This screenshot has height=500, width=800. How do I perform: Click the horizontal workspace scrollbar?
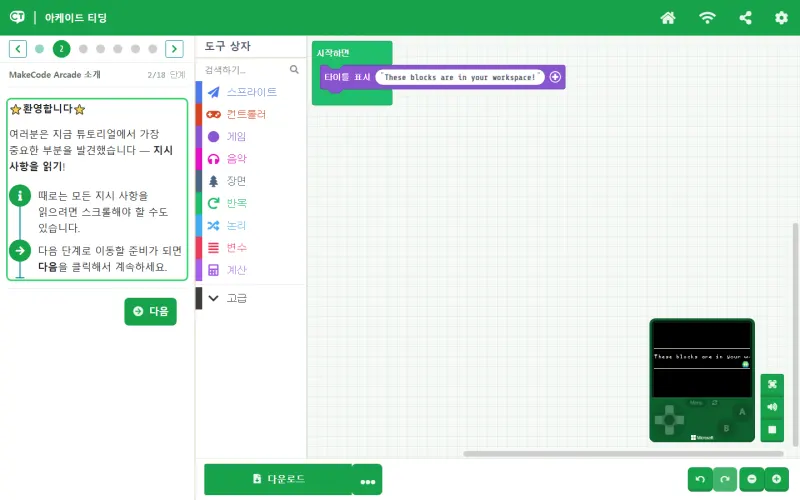[x=623, y=454]
